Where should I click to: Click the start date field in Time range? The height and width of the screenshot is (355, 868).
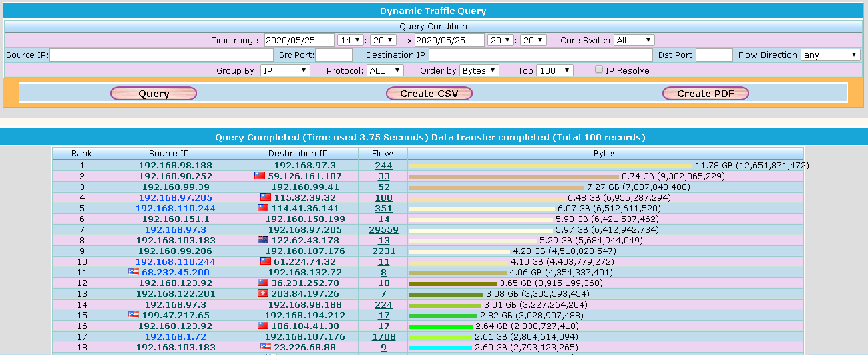click(300, 40)
